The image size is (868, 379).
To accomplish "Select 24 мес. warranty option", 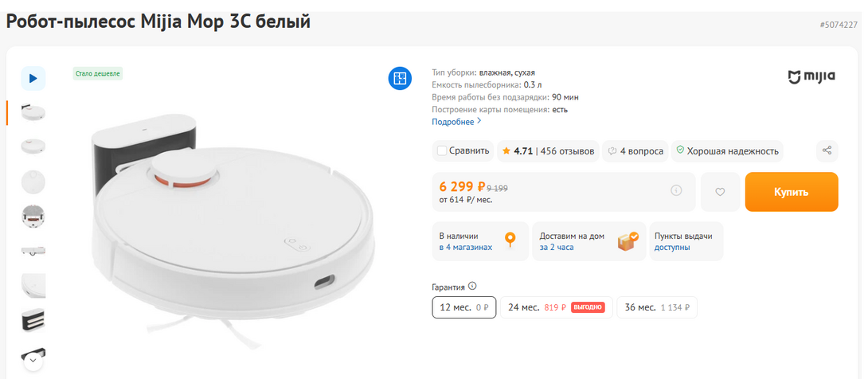I will [x=556, y=307].
